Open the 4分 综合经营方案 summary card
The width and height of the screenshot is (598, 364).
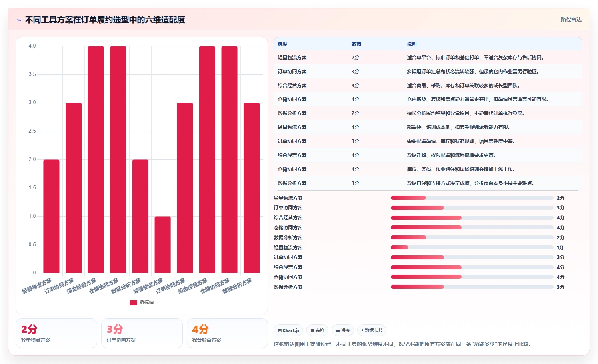(227, 333)
